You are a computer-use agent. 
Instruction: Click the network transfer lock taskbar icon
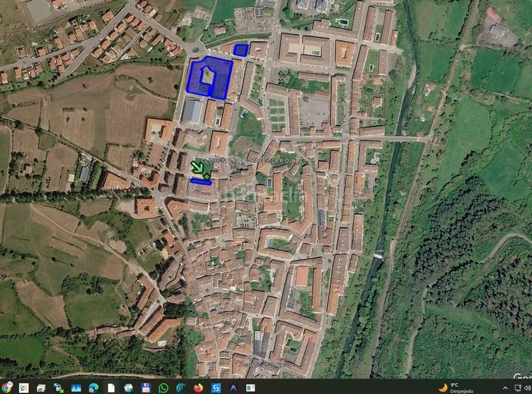(x=59, y=387)
